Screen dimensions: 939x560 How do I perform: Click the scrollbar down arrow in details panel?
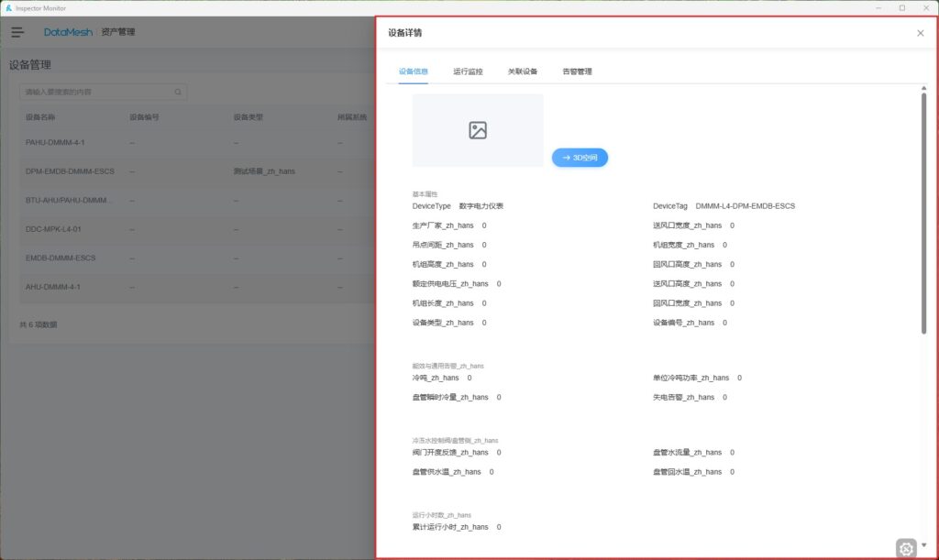923,544
